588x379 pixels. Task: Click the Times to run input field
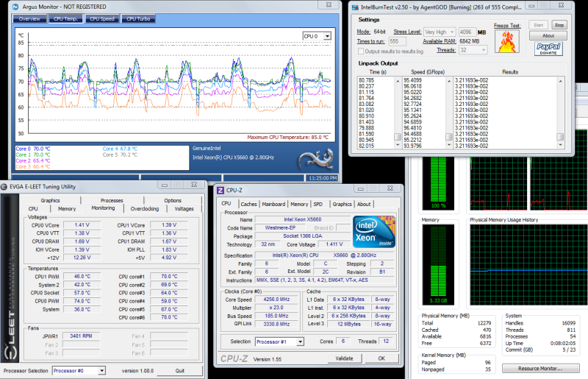pyautogui.click(x=397, y=41)
